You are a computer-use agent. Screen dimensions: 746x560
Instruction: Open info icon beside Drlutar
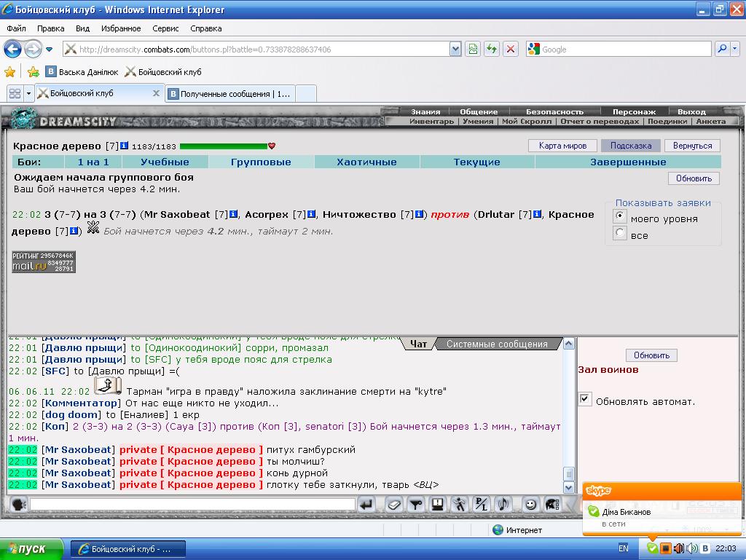[537, 214]
